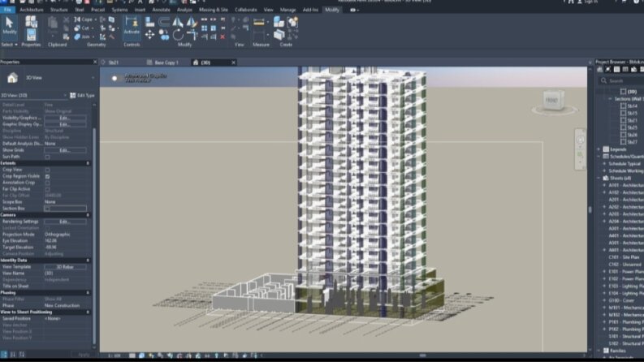Image resolution: width=644 pixels, height=362 pixels.
Task: Expand the Legends node in Project Browser
Action: [599, 149]
